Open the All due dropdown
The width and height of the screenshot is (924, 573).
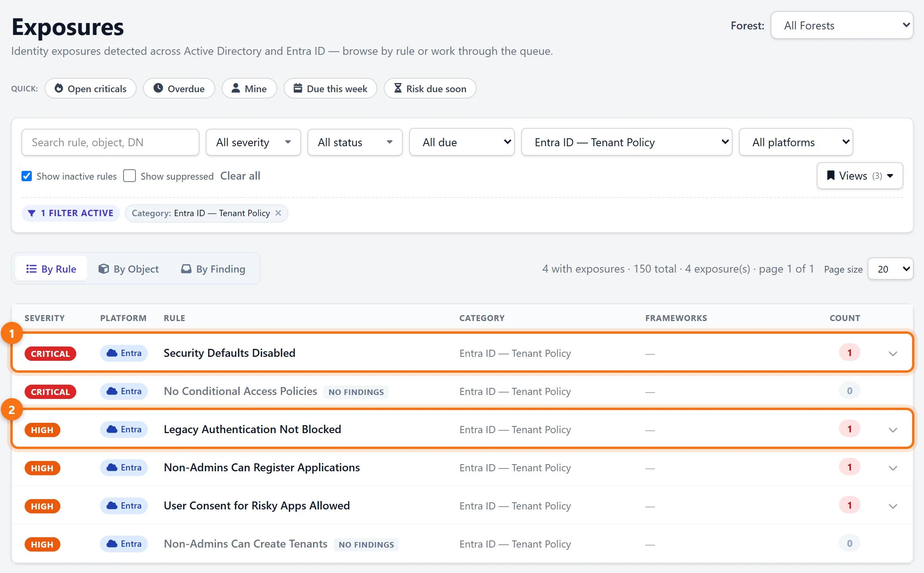[462, 142]
